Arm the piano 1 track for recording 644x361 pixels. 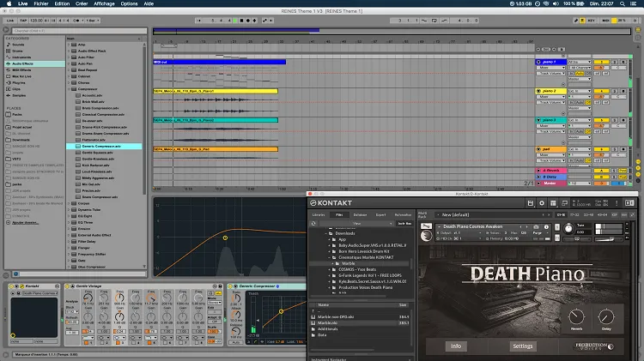tap(623, 62)
